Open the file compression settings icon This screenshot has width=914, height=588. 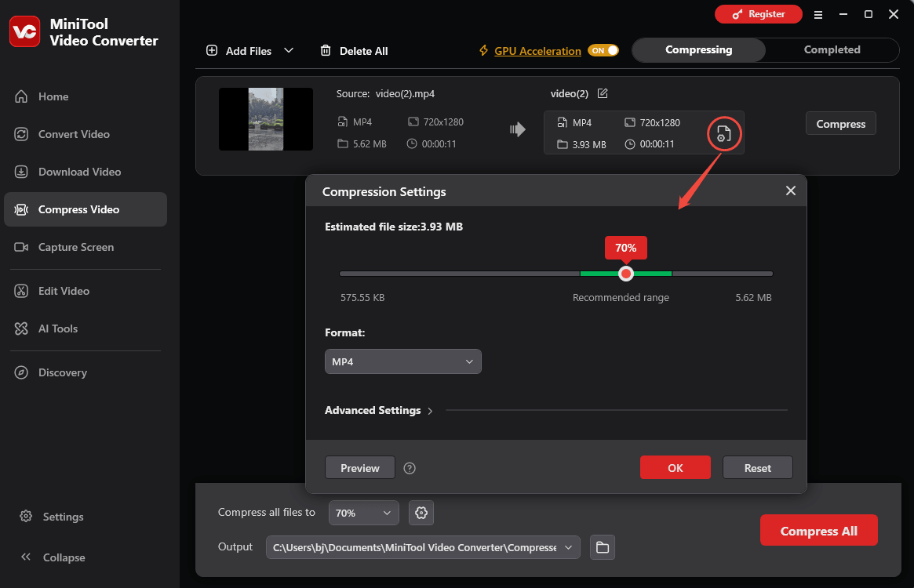click(x=724, y=134)
